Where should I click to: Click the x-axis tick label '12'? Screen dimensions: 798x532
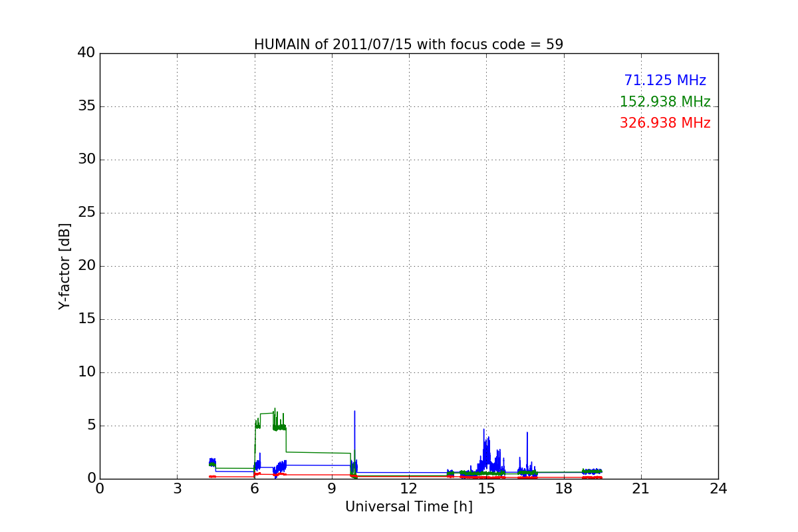click(409, 489)
